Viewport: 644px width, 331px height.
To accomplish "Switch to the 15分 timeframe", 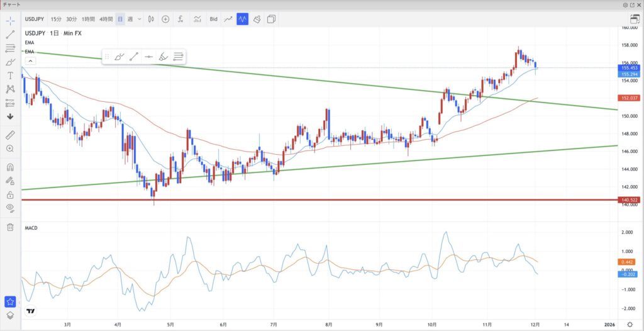I will point(56,20).
